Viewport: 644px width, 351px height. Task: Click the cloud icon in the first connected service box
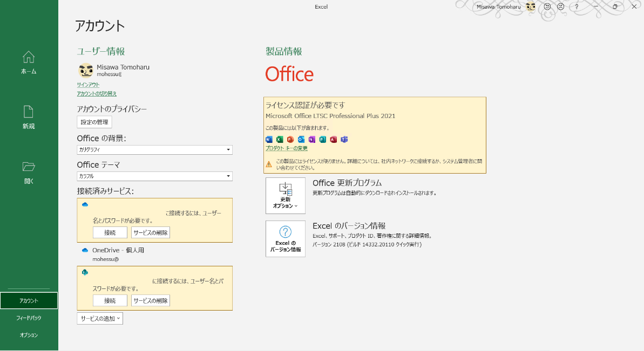[85, 204]
